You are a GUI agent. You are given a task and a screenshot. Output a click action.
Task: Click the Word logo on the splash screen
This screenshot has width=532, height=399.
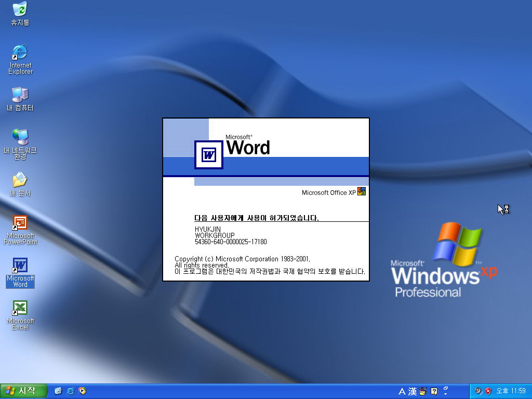click(x=208, y=155)
